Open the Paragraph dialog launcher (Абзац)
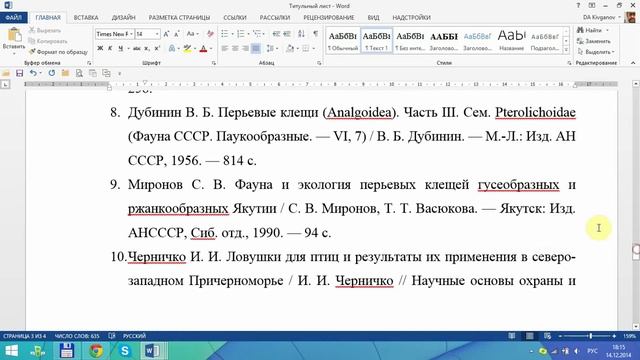Screen dimensions: 640x360 point(319,63)
